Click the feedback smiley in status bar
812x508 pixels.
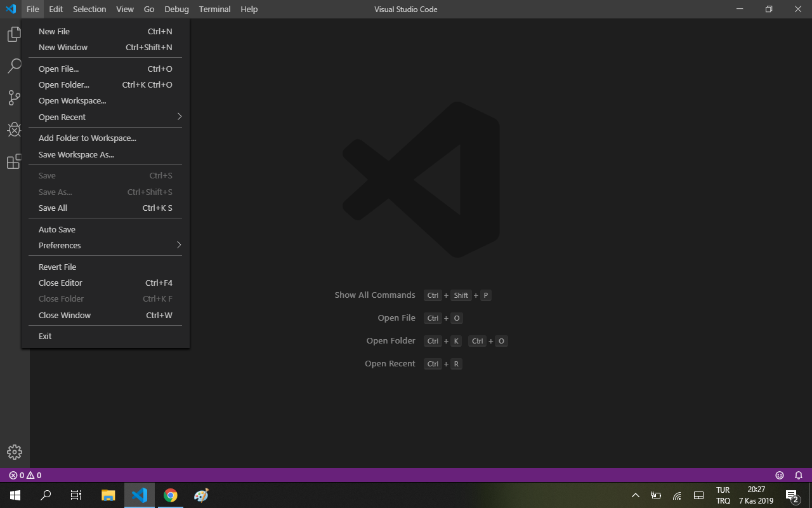pyautogui.click(x=780, y=475)
